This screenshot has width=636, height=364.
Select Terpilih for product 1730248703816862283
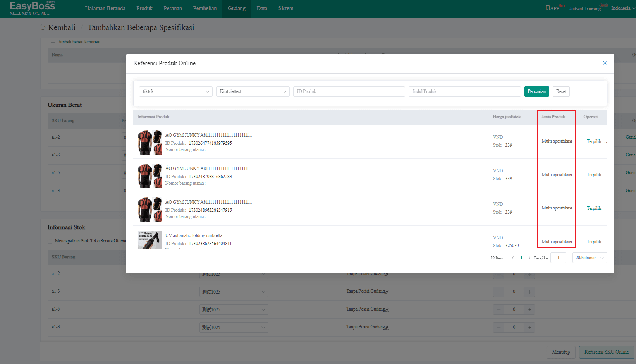(x=594, y=175)
